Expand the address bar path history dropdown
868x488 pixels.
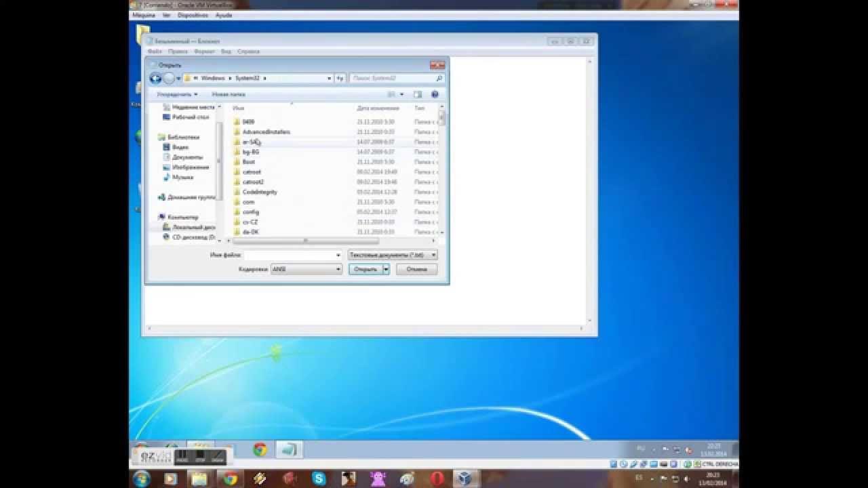(x=330, y=79)
